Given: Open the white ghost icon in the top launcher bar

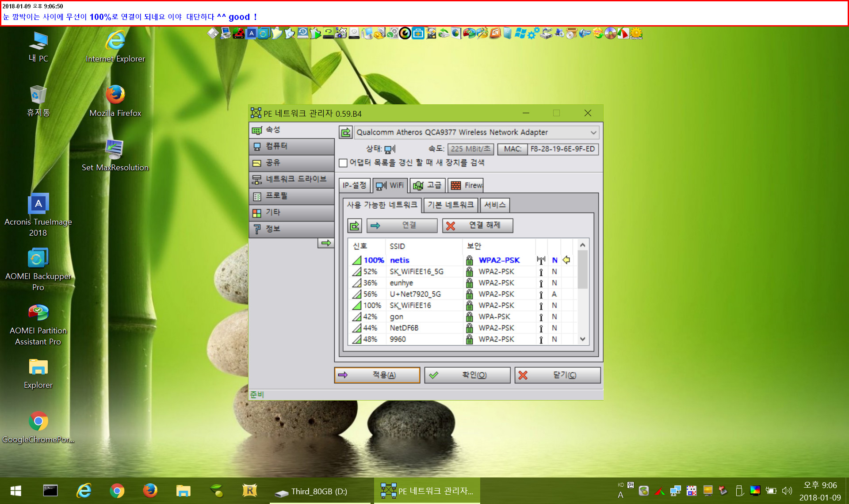Looking at the screenshot, I should 277,33.
